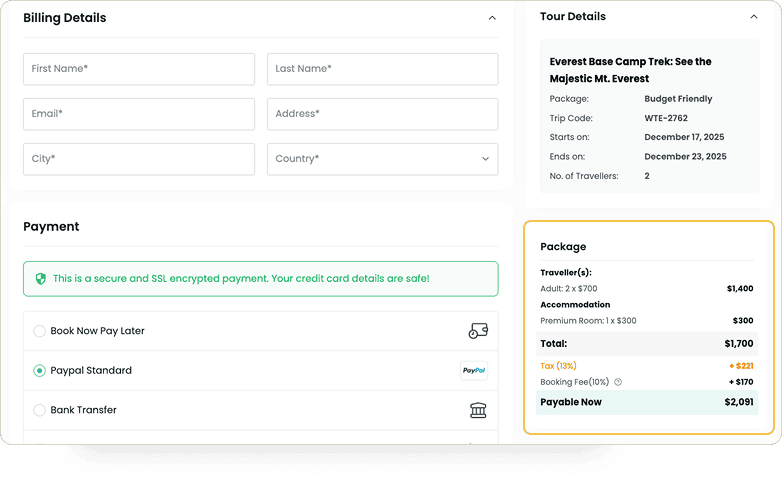Click the Payable Now total row
The height and width of the screenshot is (479, 782).
click(647, 402)
